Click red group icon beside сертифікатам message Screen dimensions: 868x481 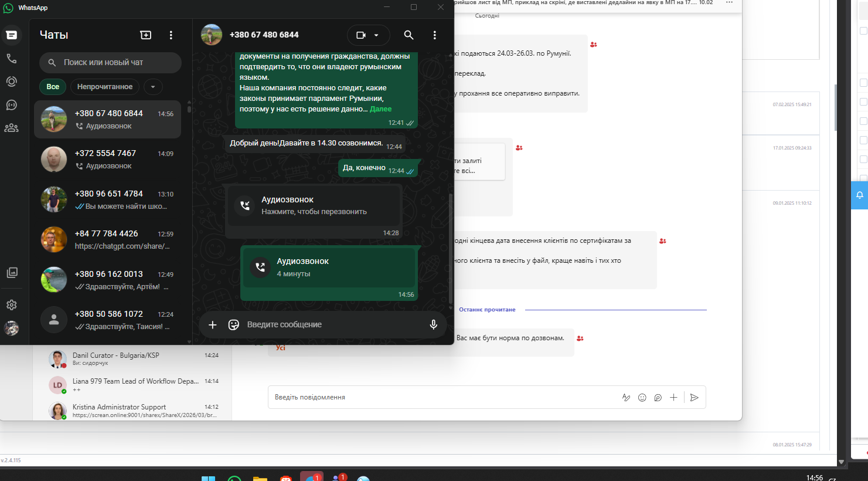pos(662,241)
